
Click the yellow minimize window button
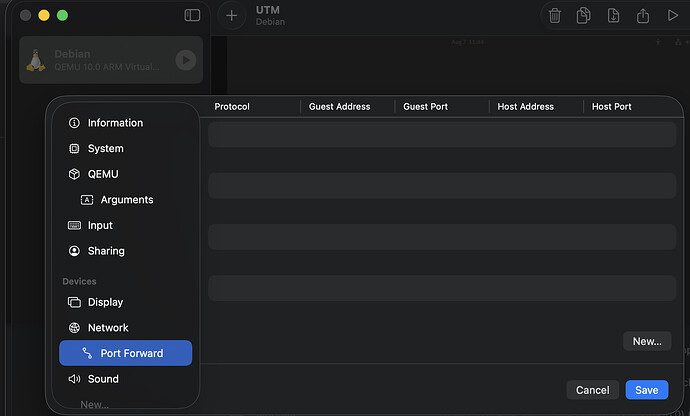pyautogui.click(x=44, y=15)
